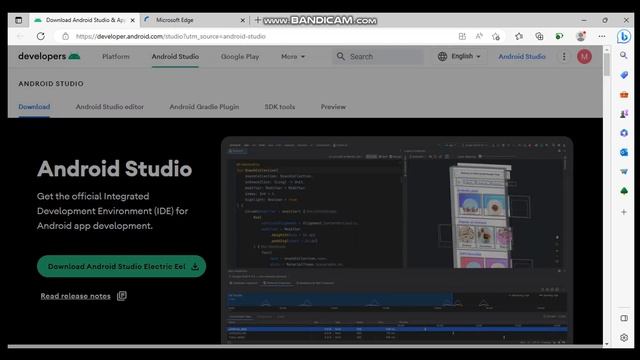Open Android Gradle Plugin tab
The image size is (640, 360).
click(204, 107)
